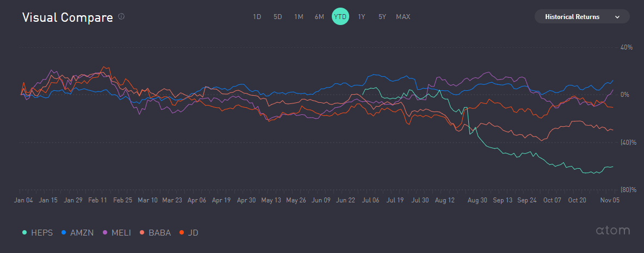
Task: Click the Apr 06 date label
Action: (197, 200)
